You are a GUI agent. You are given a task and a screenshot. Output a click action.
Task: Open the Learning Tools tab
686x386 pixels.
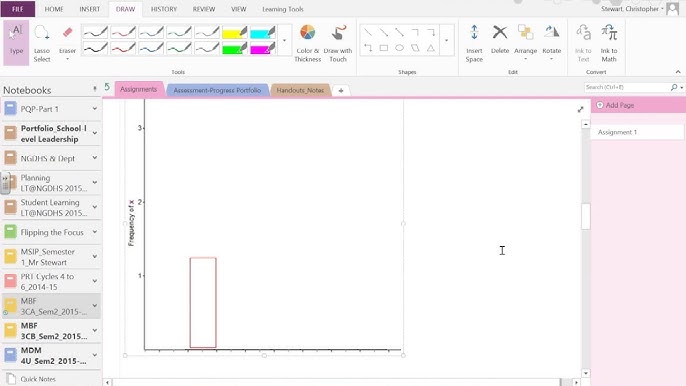pos(283,9)
